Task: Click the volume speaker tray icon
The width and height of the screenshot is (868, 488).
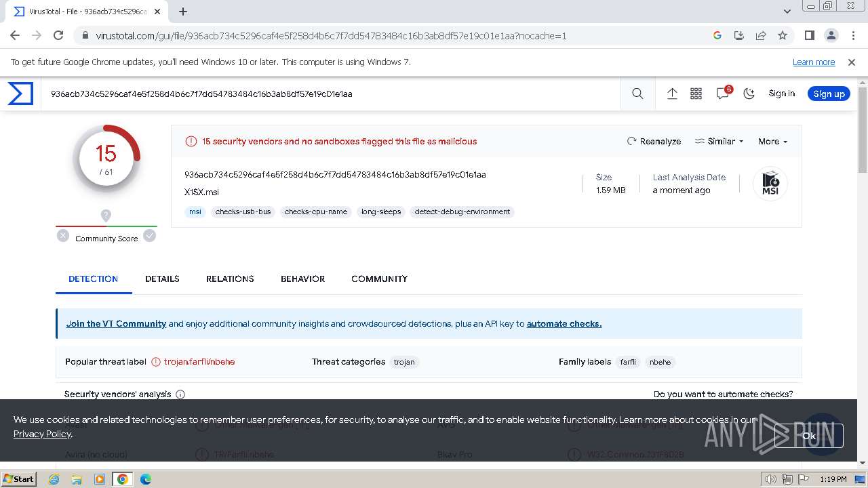Action: coord(770,479)
